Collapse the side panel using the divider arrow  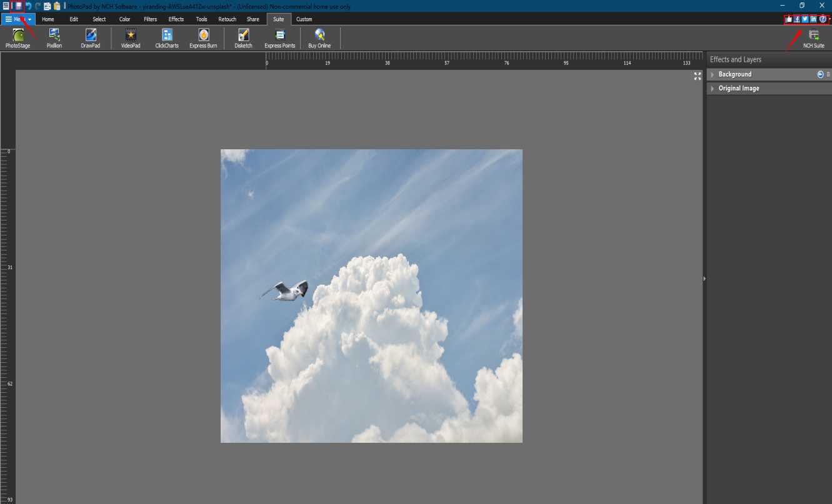pos(704,279)
